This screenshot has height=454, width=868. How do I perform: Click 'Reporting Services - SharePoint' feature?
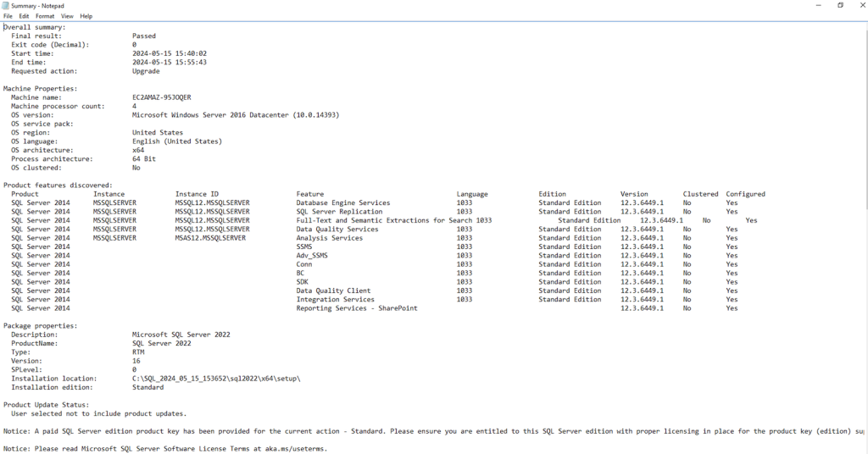click(x=357, y=308)
